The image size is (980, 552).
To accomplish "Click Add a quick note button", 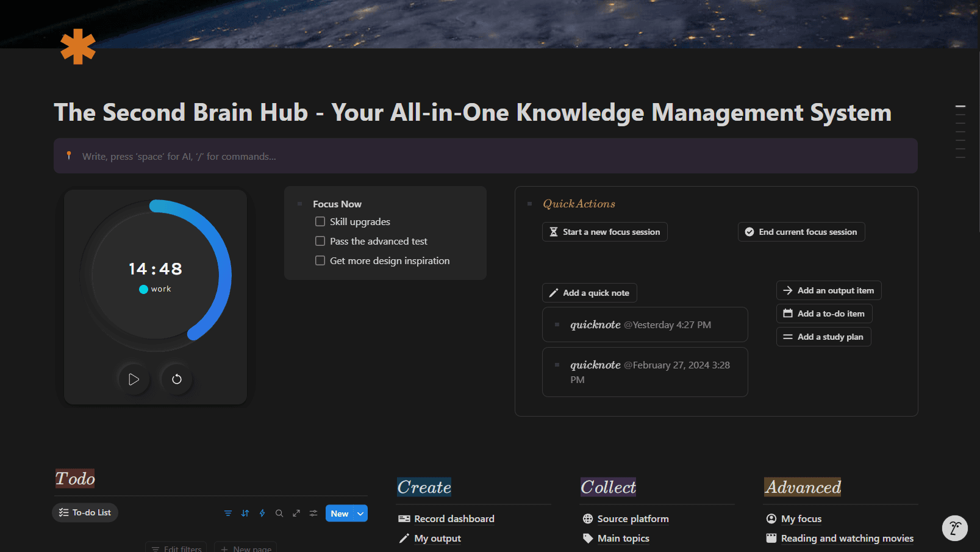I will click(x=590, y=293).
